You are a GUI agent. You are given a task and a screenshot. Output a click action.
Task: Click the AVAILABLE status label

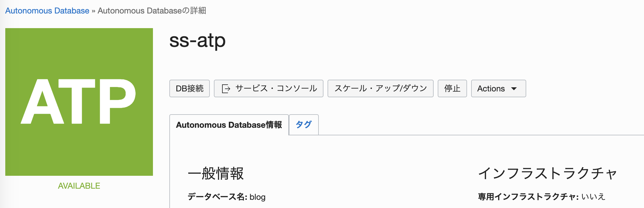pos(79,186)
